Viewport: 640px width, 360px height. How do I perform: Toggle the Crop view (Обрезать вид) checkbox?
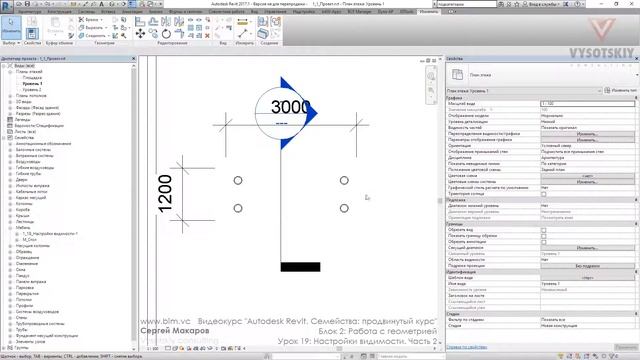[544, 230]
